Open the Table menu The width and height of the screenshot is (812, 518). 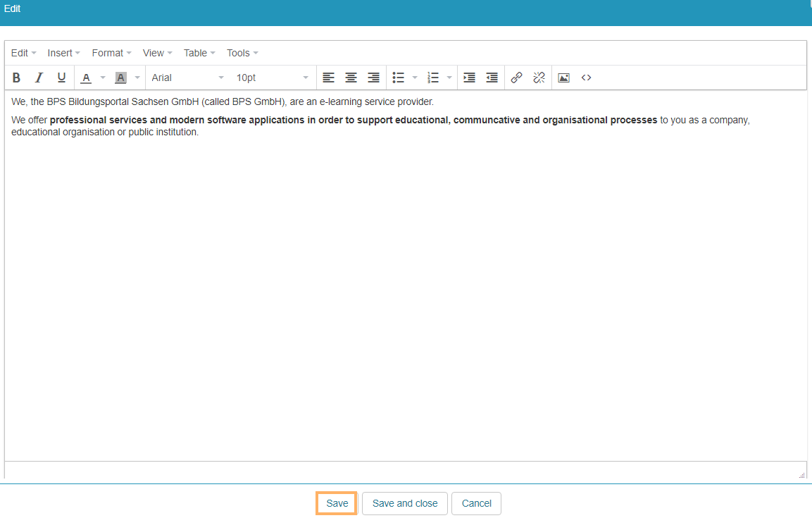199,53
